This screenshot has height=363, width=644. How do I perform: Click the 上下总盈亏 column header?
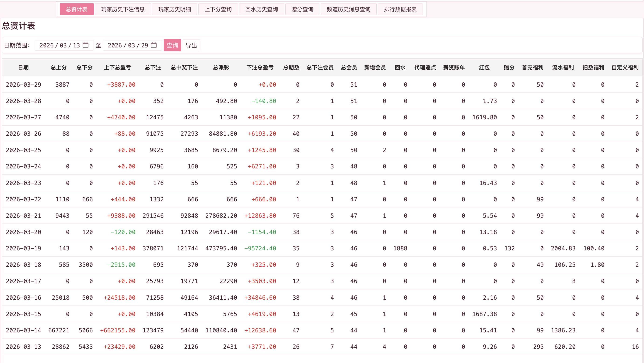coord(118,67)
